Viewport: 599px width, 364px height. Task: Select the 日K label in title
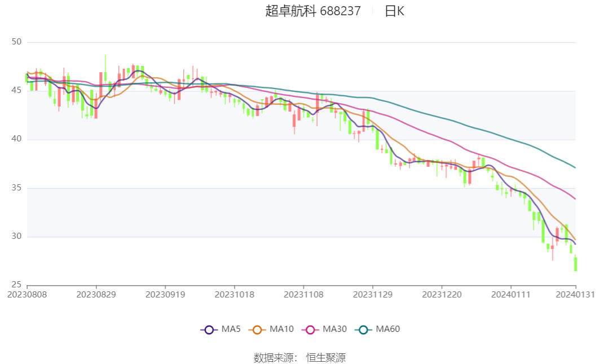point(394,11)
